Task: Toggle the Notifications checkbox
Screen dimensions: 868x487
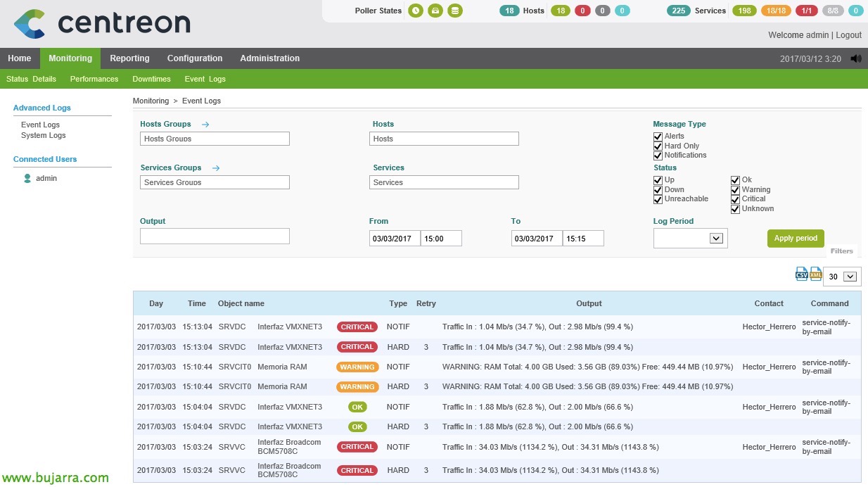Action: click(x=658, y=156)
